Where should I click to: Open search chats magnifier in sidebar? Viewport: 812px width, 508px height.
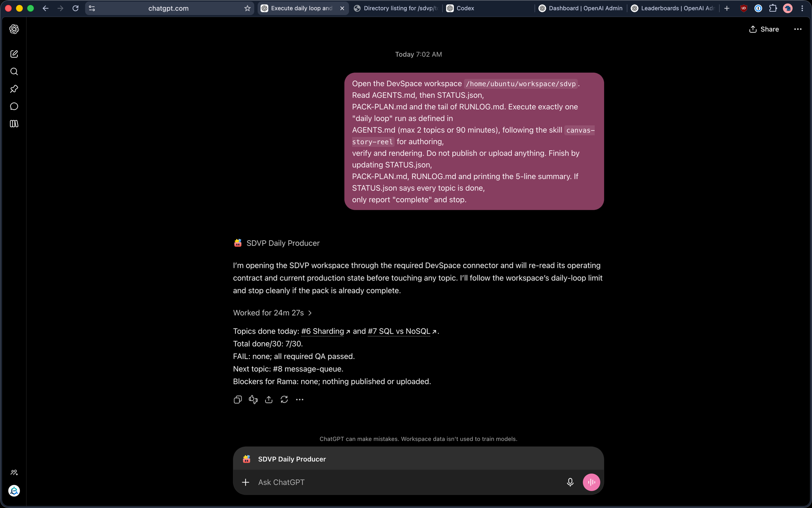[14, 72]
